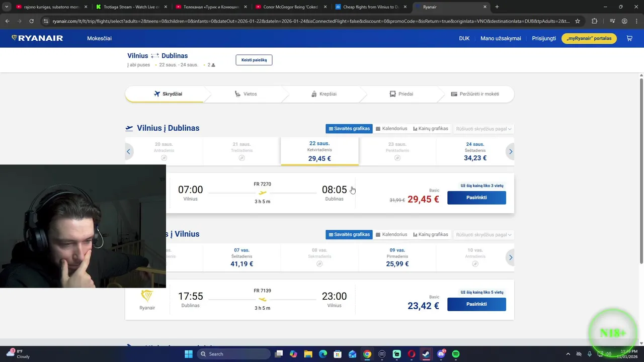The height and width of the screenshot is (362, 644).
Task: Open Mano užsakymai link
Action: click(501, 38)
